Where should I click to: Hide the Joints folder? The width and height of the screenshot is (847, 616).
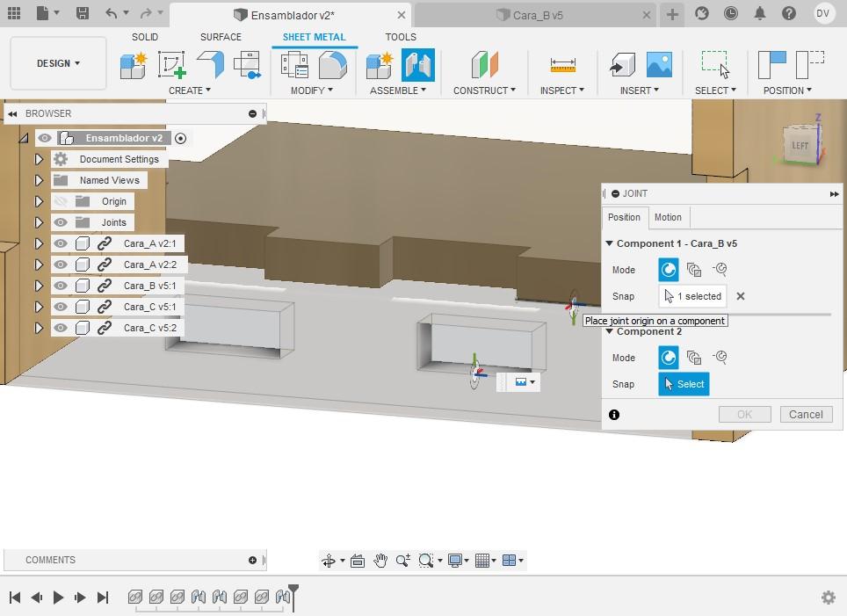(61, 222)
